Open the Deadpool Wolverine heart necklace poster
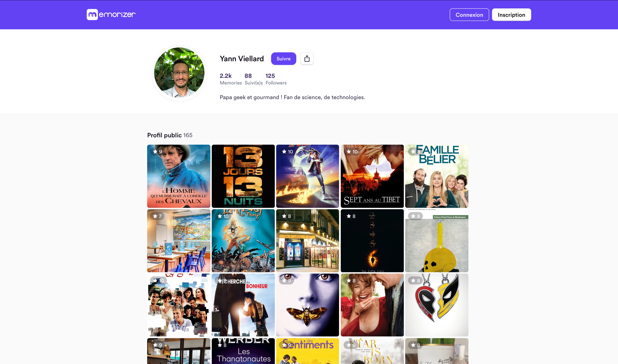618x364 pixels. [437, 305]
